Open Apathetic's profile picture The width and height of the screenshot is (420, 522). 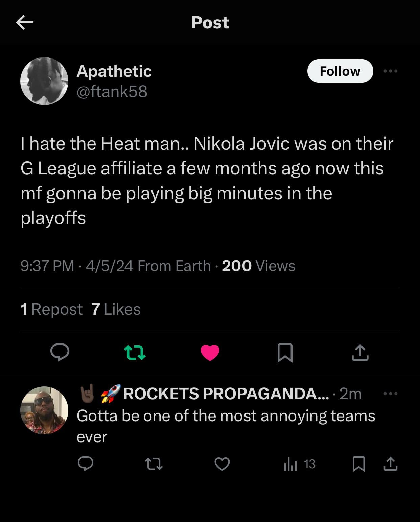coord(44,81)
